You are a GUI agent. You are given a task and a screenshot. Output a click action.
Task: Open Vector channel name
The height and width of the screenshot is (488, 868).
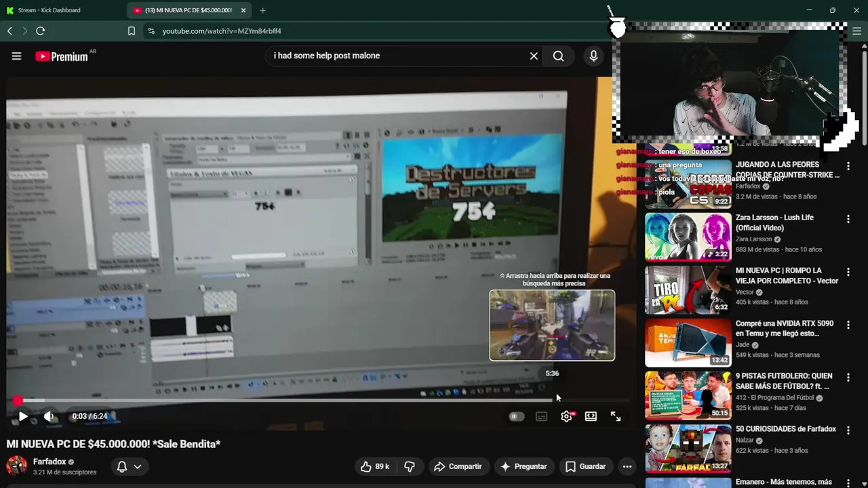(745, 292)
